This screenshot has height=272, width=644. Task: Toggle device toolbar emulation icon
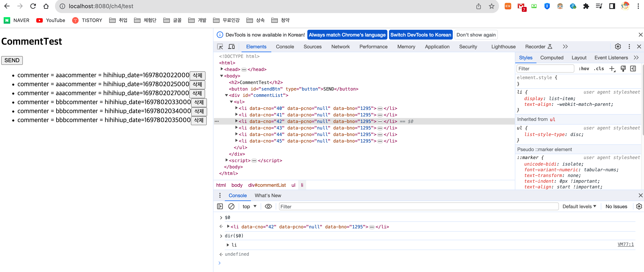(232, 46)
